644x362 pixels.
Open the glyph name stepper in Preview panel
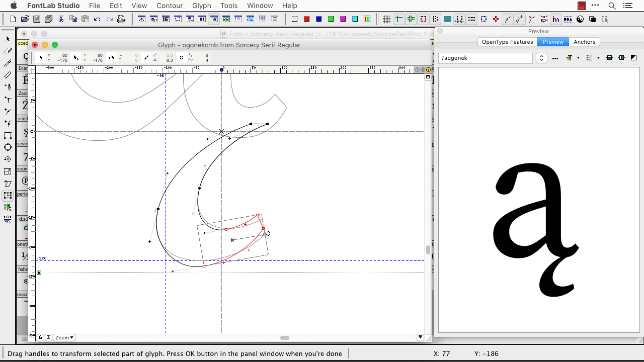[x=541, y=58]
